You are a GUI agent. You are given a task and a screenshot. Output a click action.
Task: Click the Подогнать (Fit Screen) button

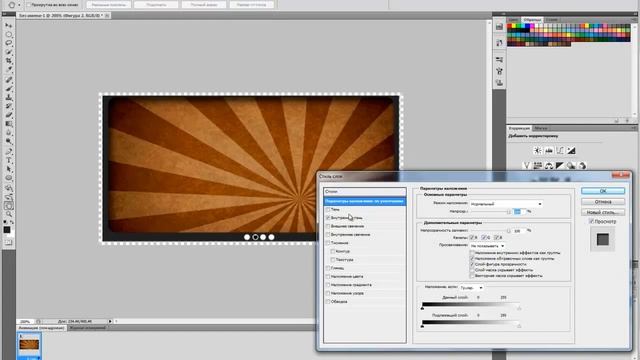click(x=156, y=5)
